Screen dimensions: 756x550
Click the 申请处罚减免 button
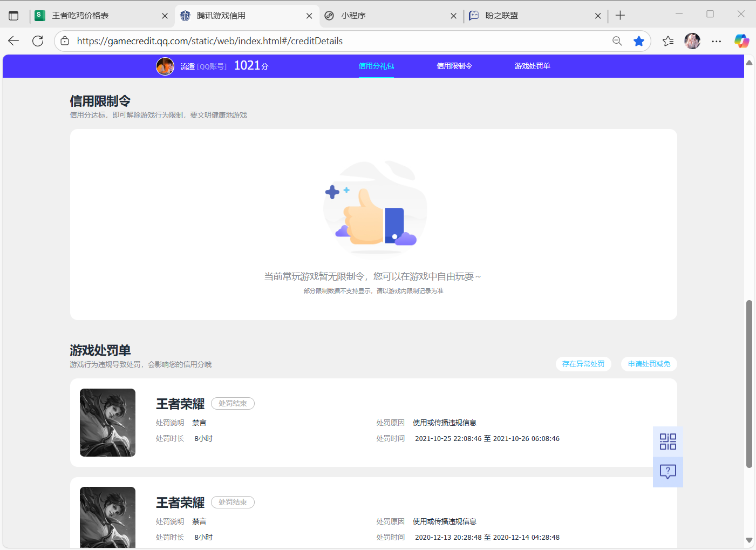click(649, 364)
